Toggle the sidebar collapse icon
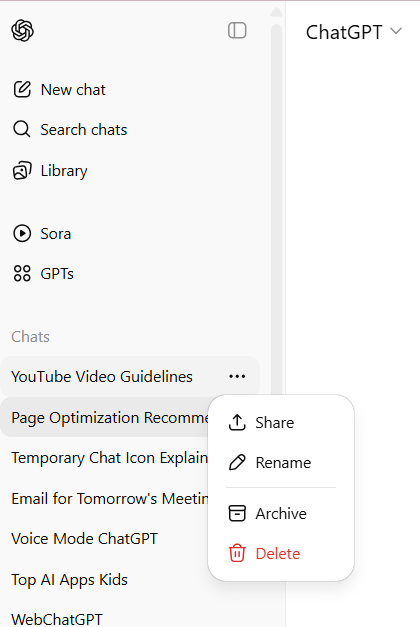Screen dimensions: 420x627 (237, 31)
